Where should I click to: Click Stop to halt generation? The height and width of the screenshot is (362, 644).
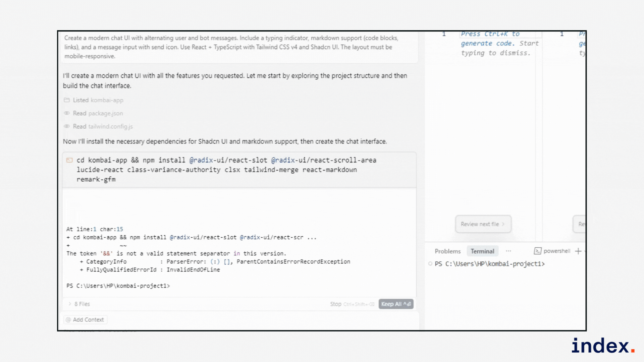tap(335, 304)
